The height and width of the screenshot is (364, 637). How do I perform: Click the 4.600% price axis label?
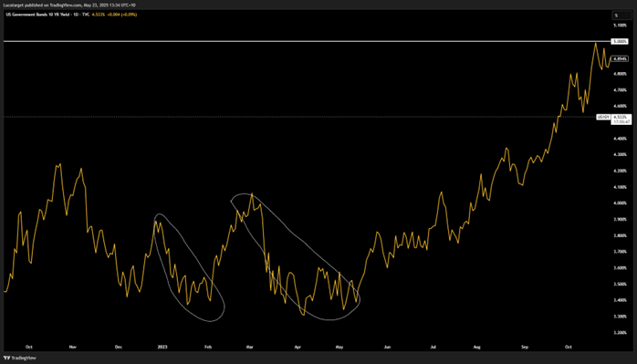pyautogui.click(x=620, y=106)
